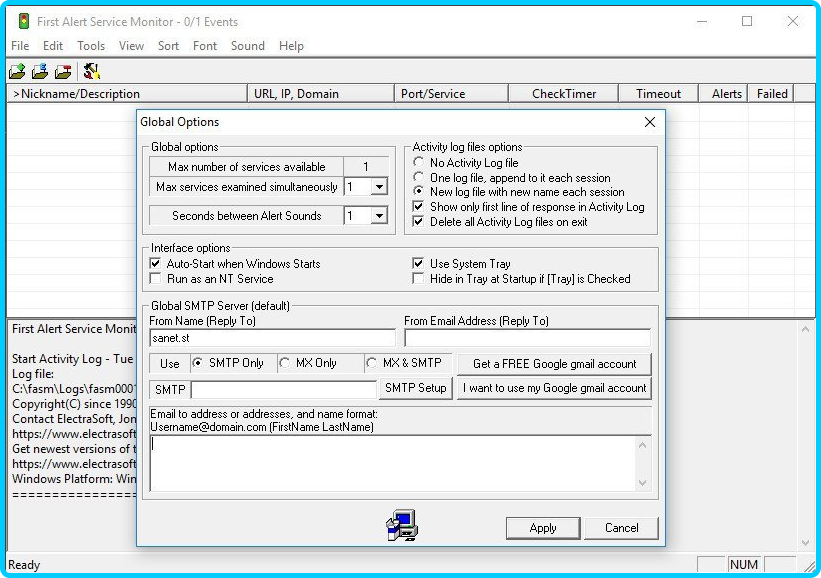Open the Edit menu
This screenshot has height=578, width=821.
pos(53,46)
